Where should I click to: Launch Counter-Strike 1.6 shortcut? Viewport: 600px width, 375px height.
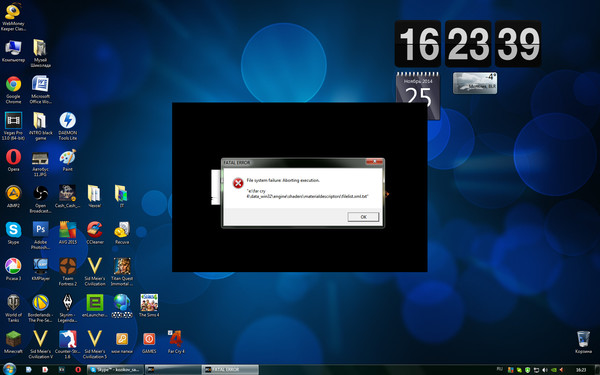tap(68, 344)
